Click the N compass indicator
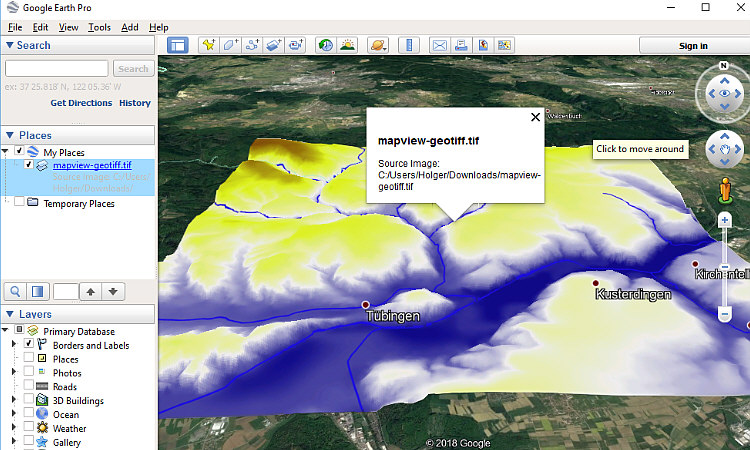The height and width of the screenshot is (450, 750). tap(724, 66)
